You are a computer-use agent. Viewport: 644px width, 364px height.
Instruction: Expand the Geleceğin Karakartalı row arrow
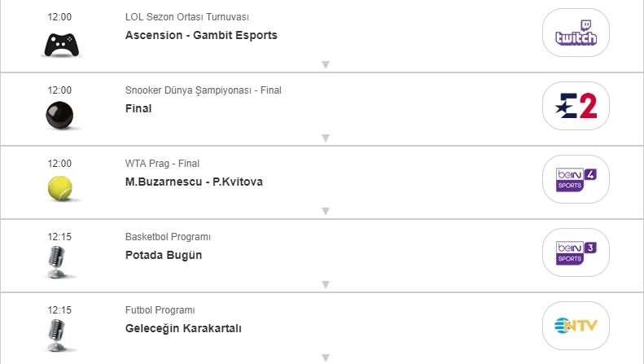coord(326,357)
